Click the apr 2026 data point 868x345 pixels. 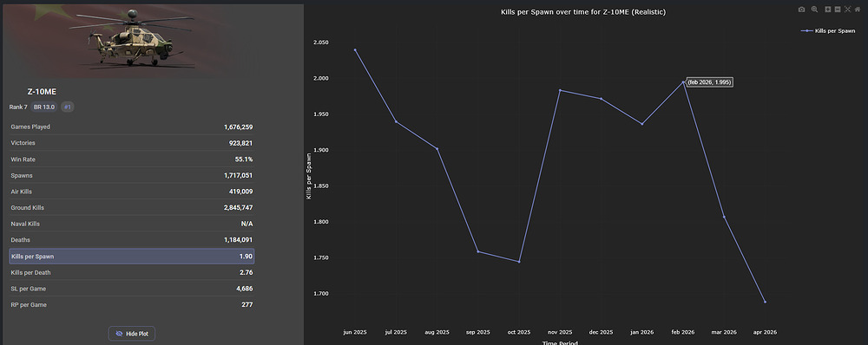[x=765, y=302]
